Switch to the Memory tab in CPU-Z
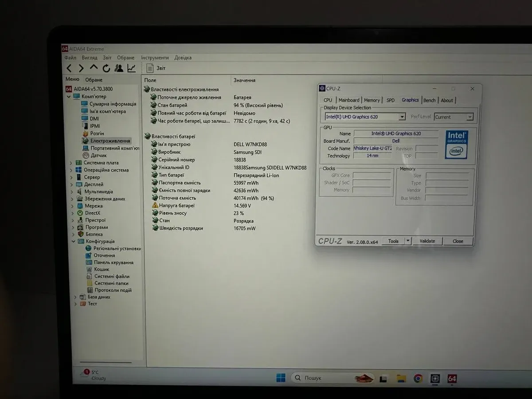The image size is (532, 399). [x=372, y=100]
